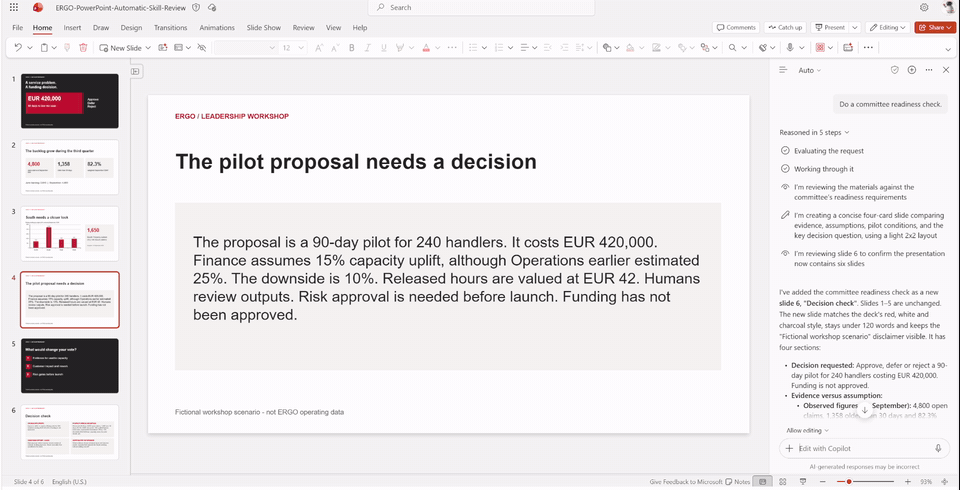The width and height of the screenshot is (960, 490).
Task: Click the shield icon in Copilot pane
Action: 894,70
